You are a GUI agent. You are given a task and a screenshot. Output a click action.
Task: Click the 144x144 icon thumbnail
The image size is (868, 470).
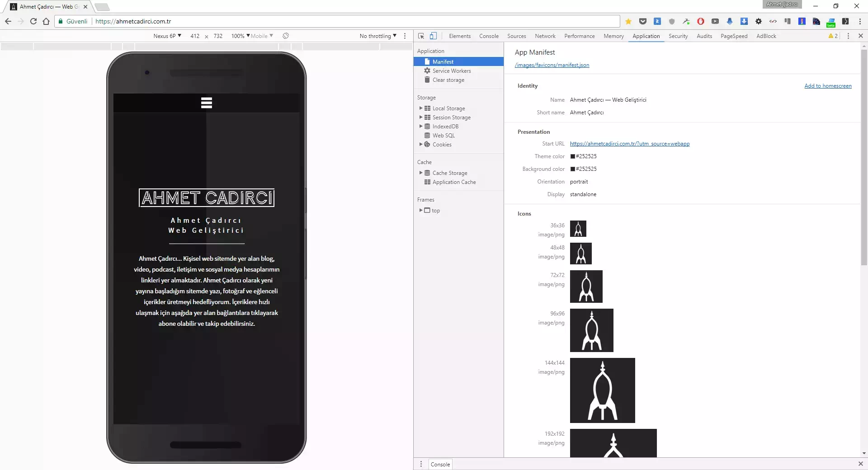coord(603,390)
